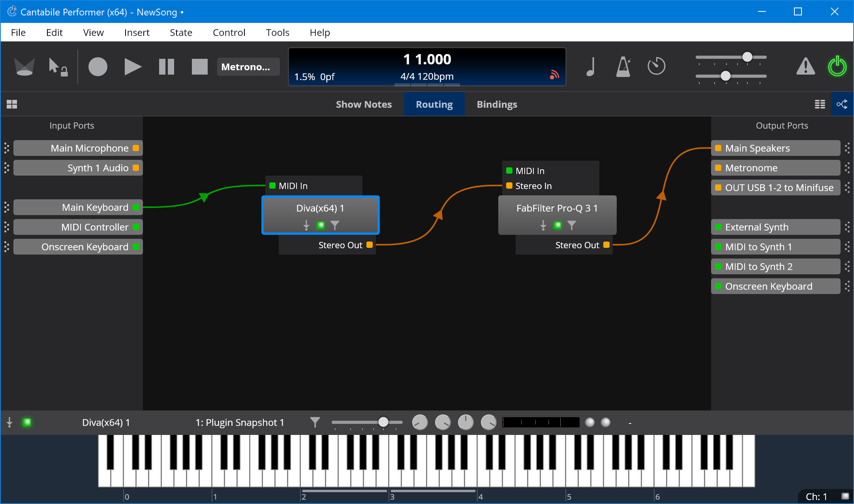
Task: Toggle the green audio engine power button
Action: (x=837, y=66)
